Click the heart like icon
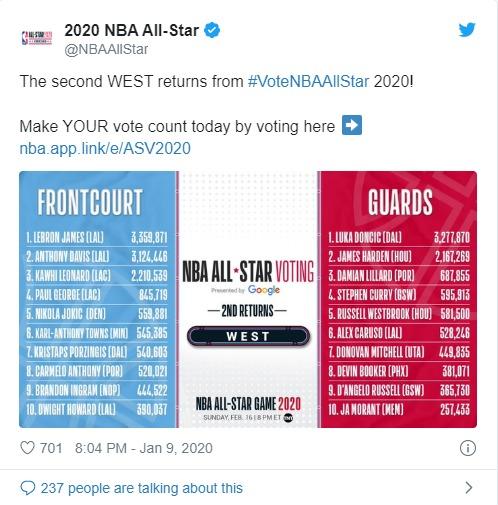This screenshot has width=498, height=505. coord(27,448)
